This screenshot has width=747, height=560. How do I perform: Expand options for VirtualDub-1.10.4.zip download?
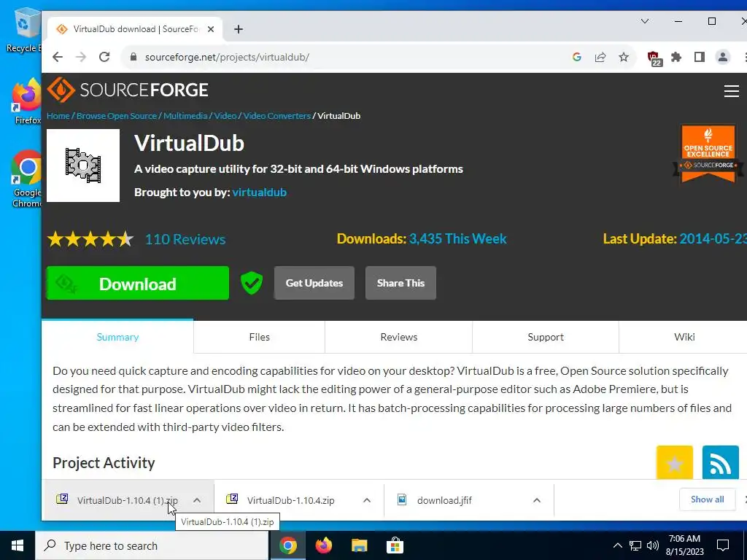tap(367, 500)
